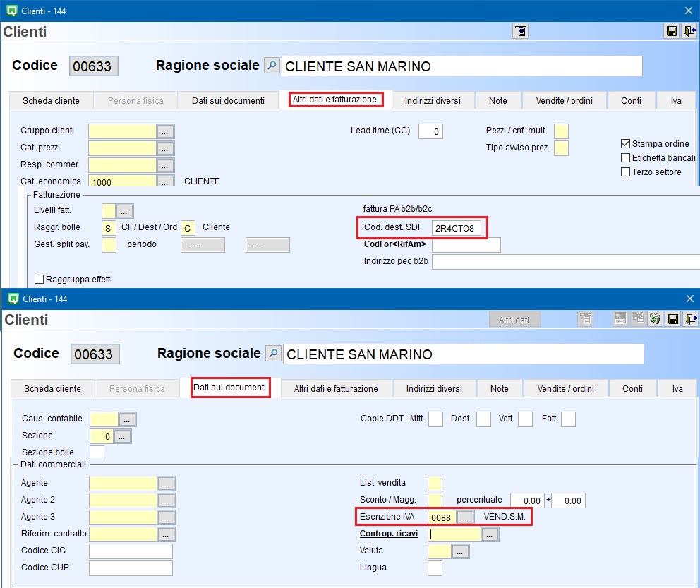Click the magnifier search icon in upper window
Viewport: 700px width, 588px height.
tap(272, 66)
